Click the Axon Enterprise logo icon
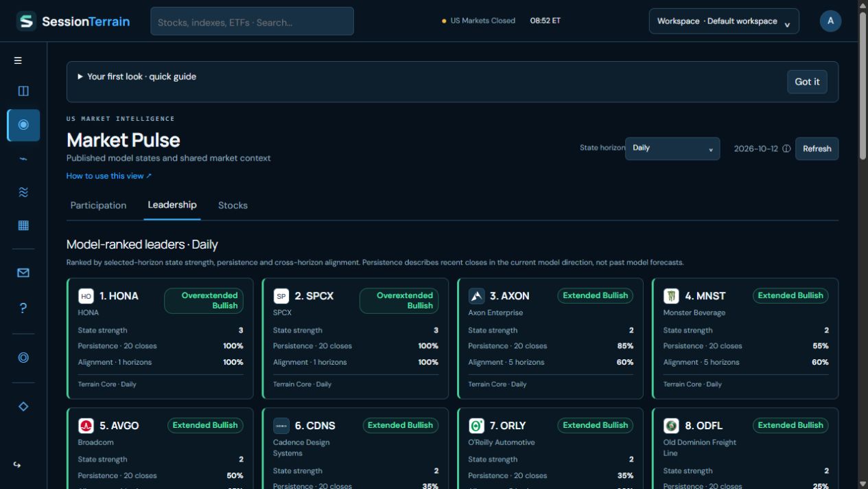The image size is (868, 489). [476, 296]
